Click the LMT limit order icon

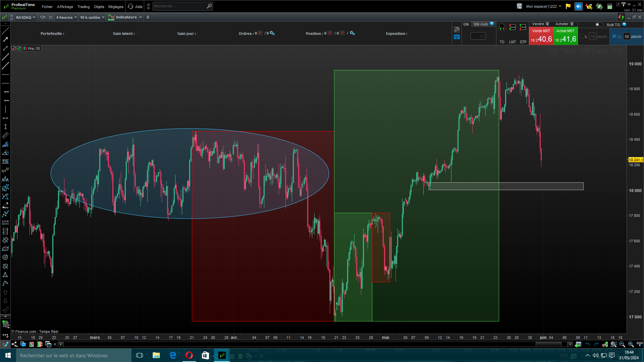pos(512,27)
